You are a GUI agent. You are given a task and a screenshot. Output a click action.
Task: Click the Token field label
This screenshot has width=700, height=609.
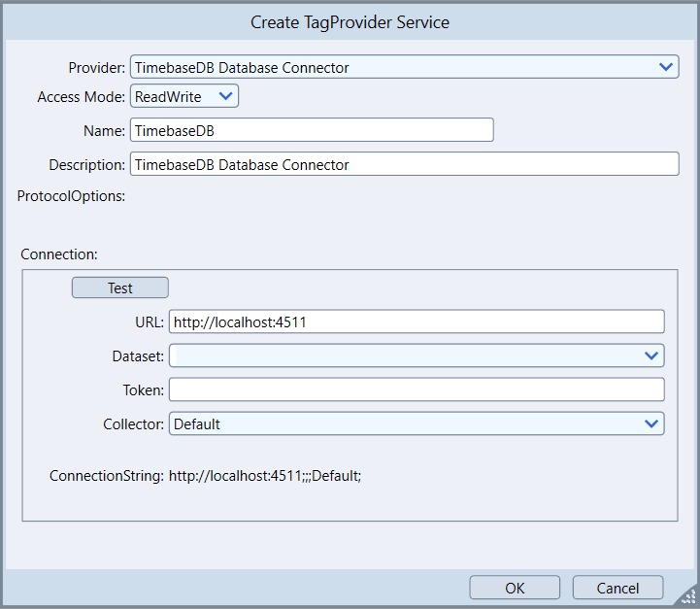pos(144,390)
